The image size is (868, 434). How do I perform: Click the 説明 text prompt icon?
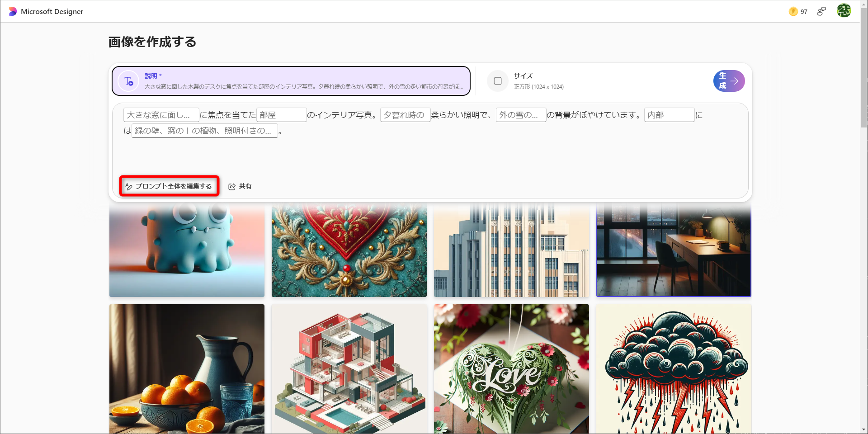pyautogui.click(x=128, y=80)
